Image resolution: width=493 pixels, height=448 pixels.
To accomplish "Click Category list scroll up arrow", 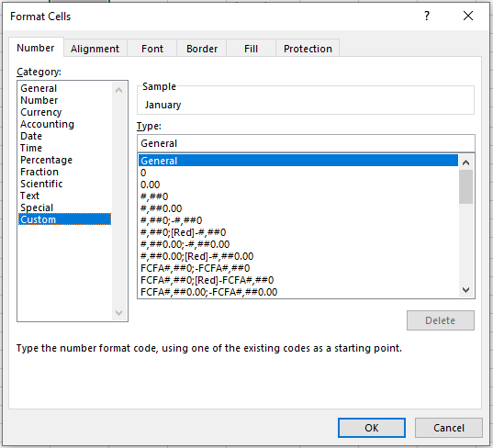I will [118, 91].
